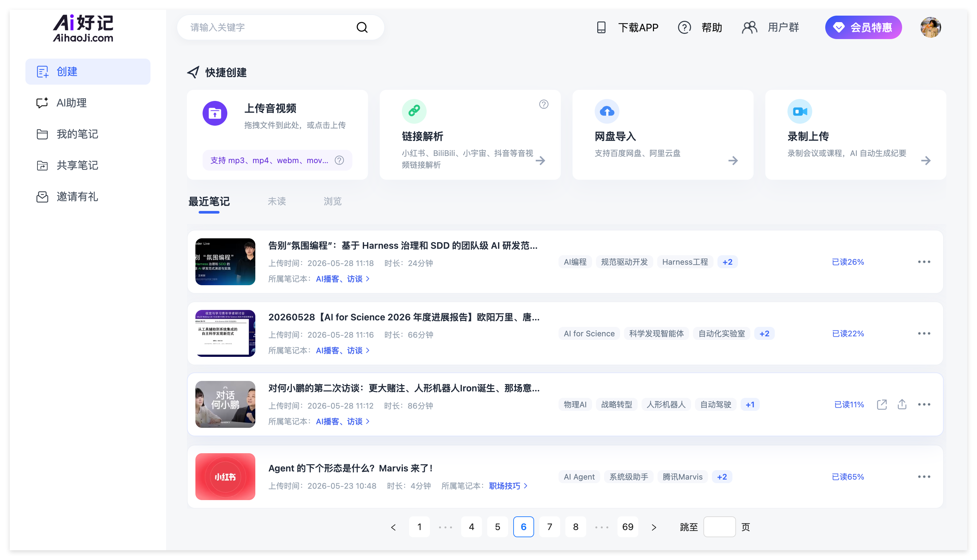Viewport: 977px width, 560px height.
Task: Click the help icon beside supported formats
Action: coord(339,160)
